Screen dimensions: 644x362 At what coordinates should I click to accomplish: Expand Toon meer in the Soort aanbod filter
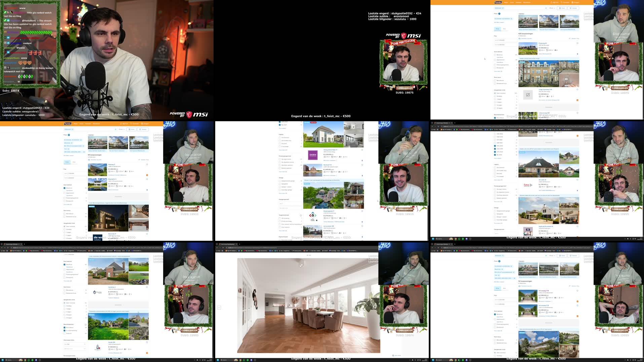click(497, 71)
